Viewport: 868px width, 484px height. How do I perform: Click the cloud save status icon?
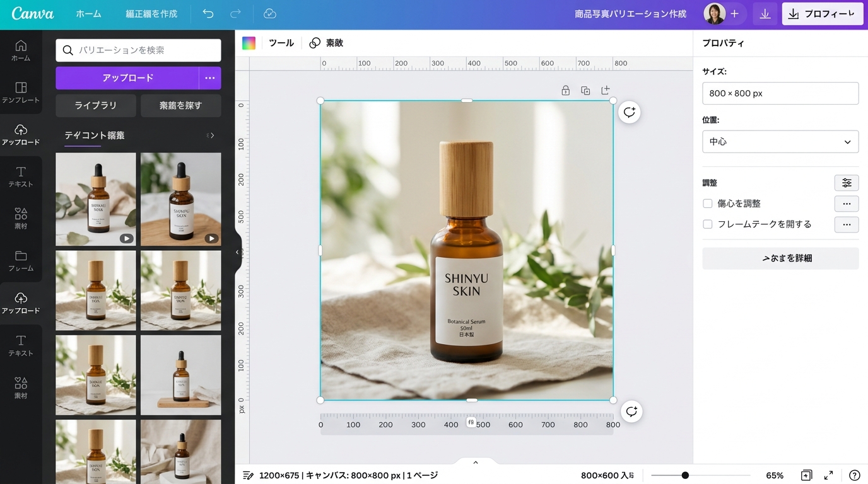coord(269,14)
